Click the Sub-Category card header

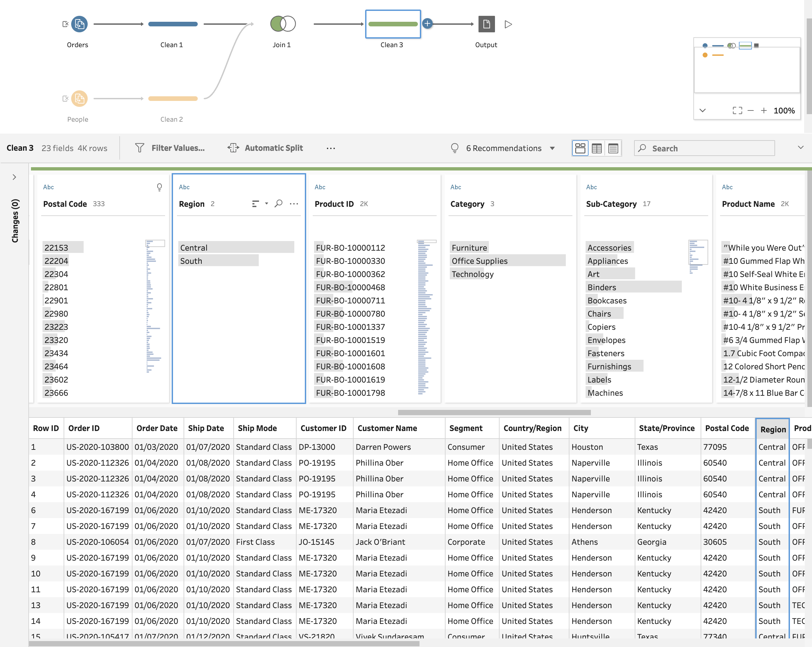(611, 204)
